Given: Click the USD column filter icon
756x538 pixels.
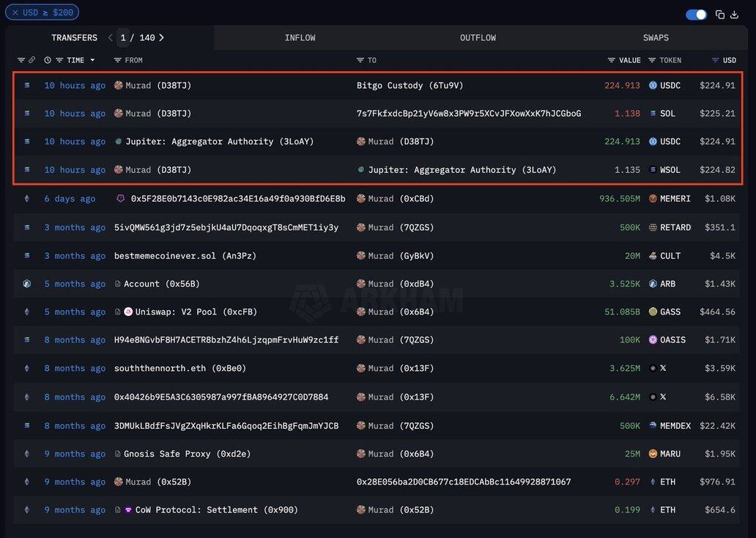Looking at the screenshot, I should (x=715, y=60).
